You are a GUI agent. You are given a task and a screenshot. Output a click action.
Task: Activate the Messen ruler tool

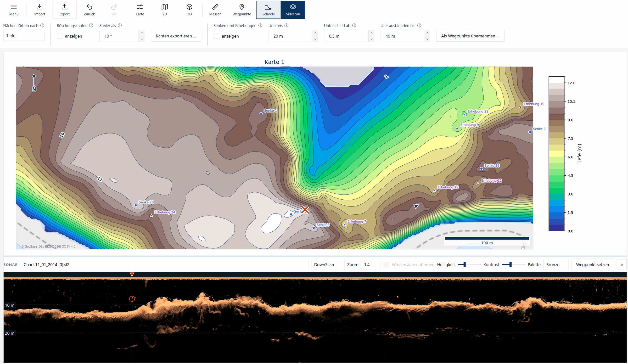[215, 10]
